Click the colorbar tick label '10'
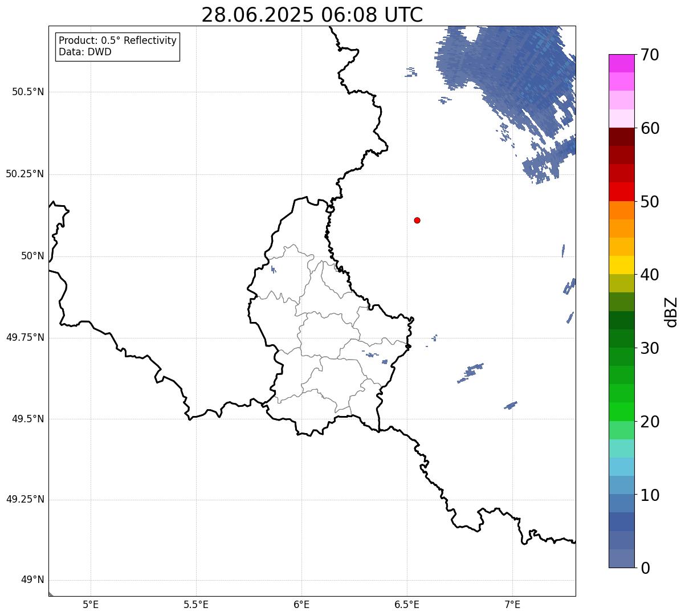 click(x=650, y=495)
